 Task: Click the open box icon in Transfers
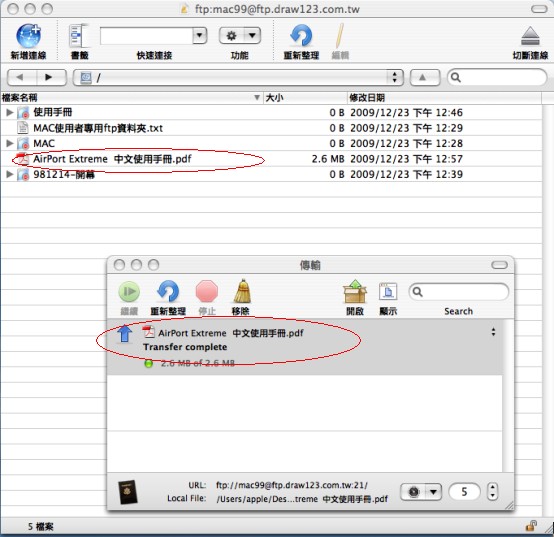pyautogui.click(x=355, y=291)
